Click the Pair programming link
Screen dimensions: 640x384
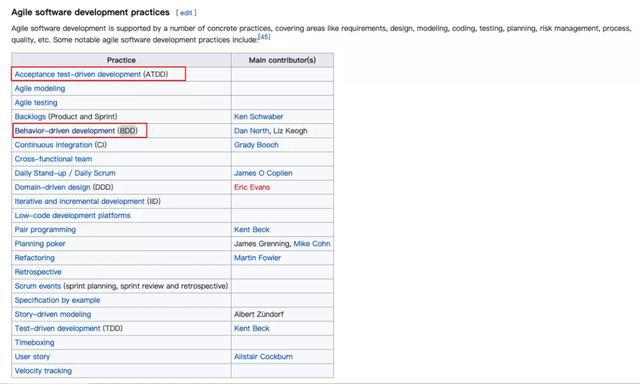pyautogui.click(x=45, y=230)
